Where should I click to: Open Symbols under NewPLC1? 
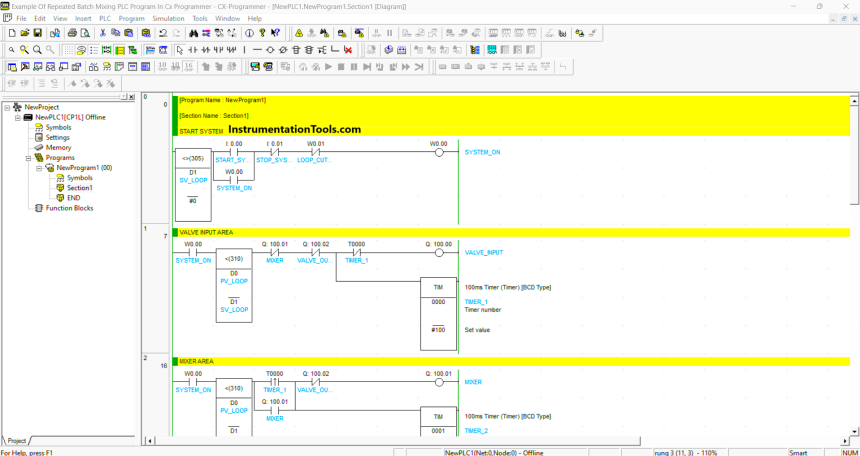tap(58, 127)
